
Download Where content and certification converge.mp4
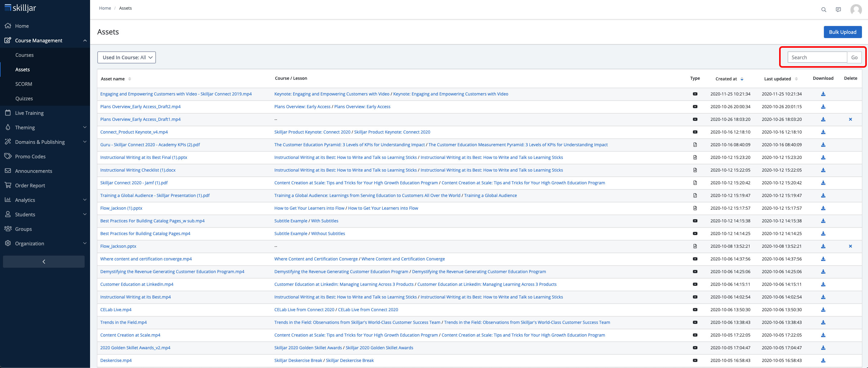point(823,259)
